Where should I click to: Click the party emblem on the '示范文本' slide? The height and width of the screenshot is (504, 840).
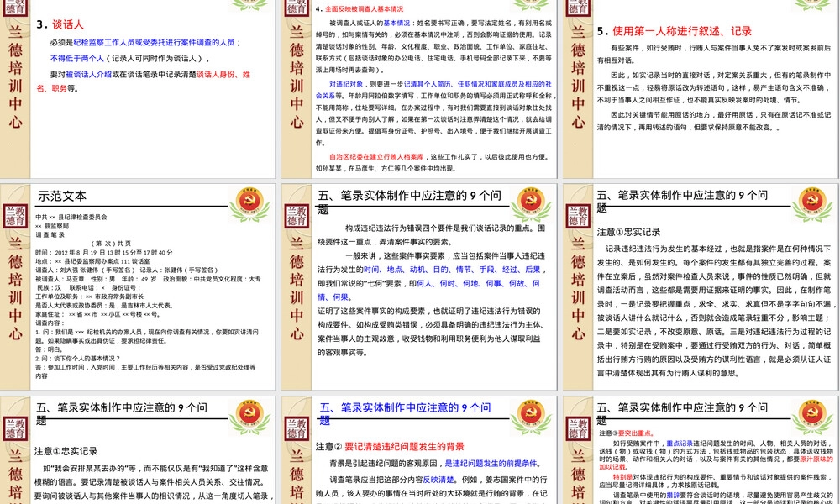(x=249, y=203)
